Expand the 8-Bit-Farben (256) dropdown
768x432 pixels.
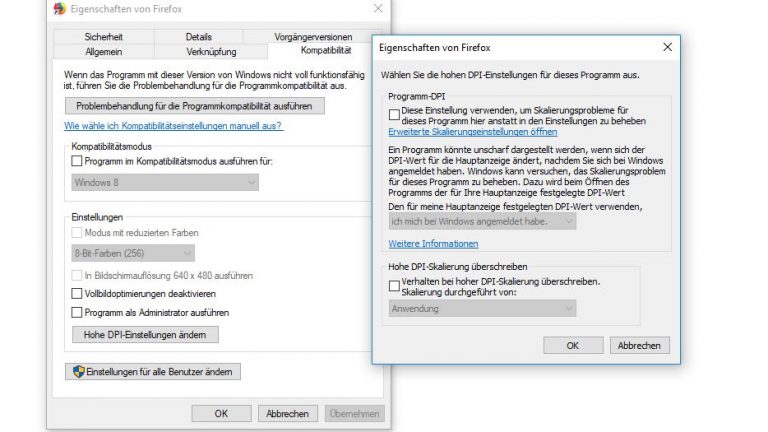[x=133, y=253]
